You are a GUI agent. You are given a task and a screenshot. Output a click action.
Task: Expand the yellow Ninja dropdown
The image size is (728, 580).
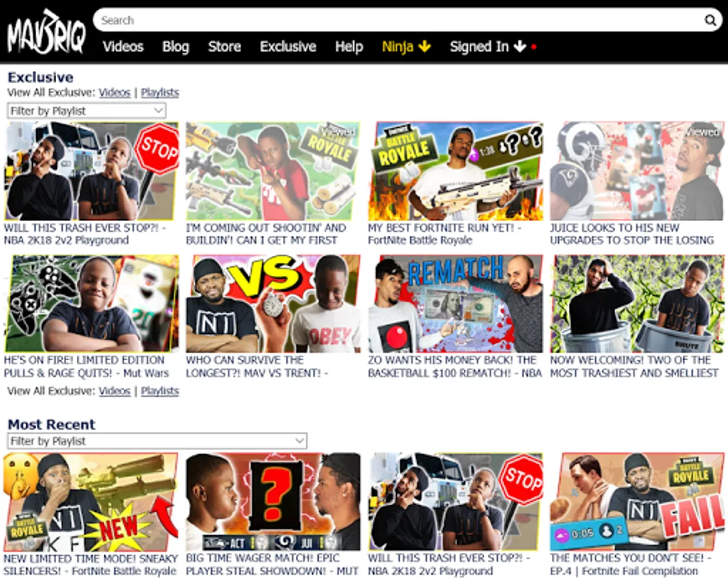[x=406, y=46]
